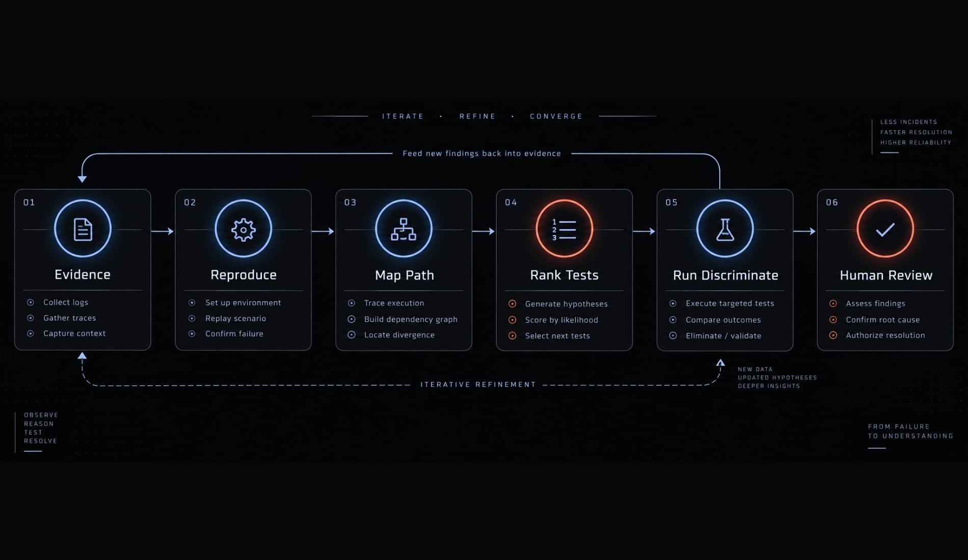Image resolution: width=968 pixels, height=560 pixels.
Task: Click the bullet icon beside Trace execution
Action: point(352,303)
